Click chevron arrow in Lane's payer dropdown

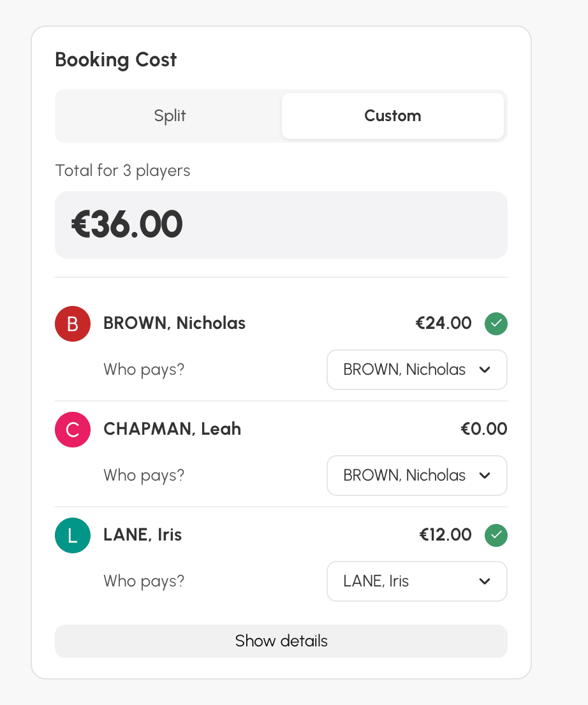(485, 581)
